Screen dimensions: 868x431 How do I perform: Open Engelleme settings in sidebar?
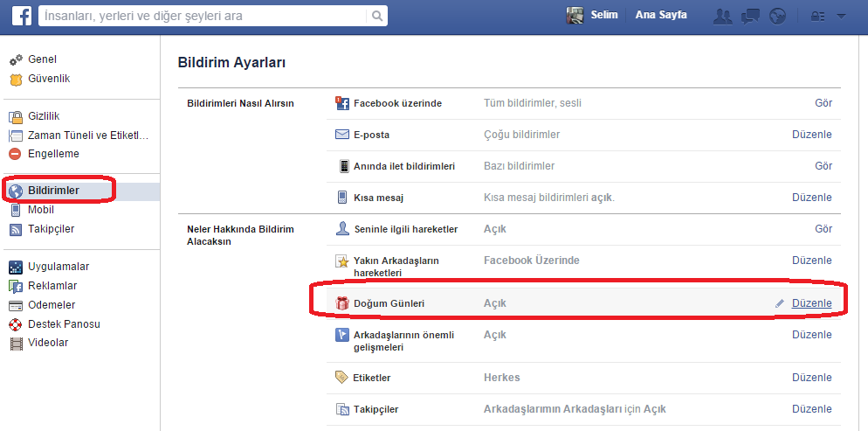[53, 154]
